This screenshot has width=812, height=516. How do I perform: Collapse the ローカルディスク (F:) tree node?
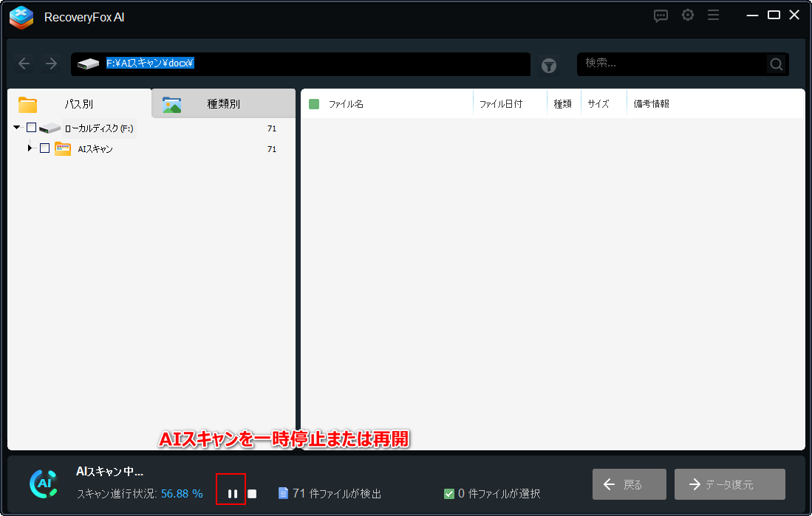(x=17, y=127)
